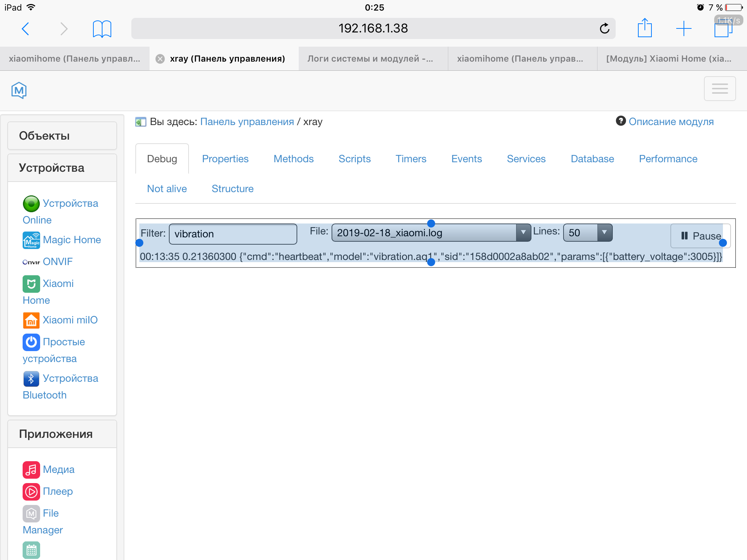
Task: Open the Плеер play icon
Action: [31, 491]
